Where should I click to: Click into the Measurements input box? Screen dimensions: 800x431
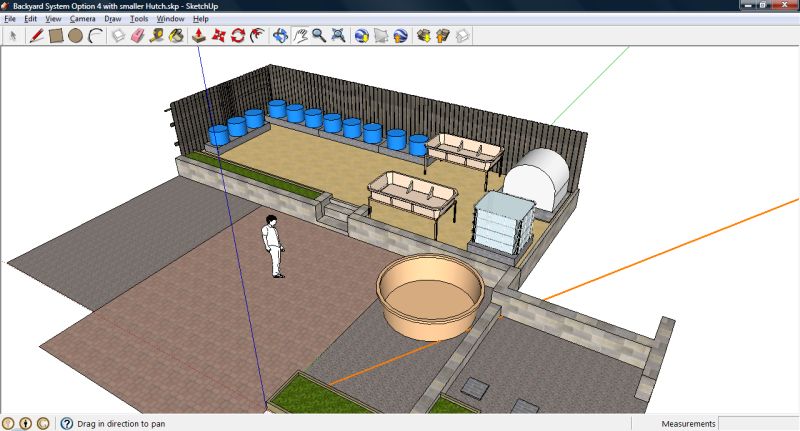(x=758, y=423)
